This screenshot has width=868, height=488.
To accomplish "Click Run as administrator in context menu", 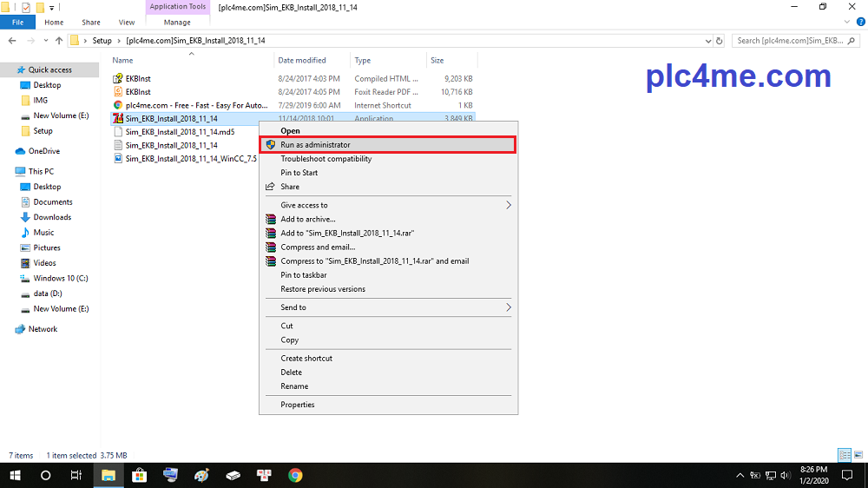I will [315, 145].
